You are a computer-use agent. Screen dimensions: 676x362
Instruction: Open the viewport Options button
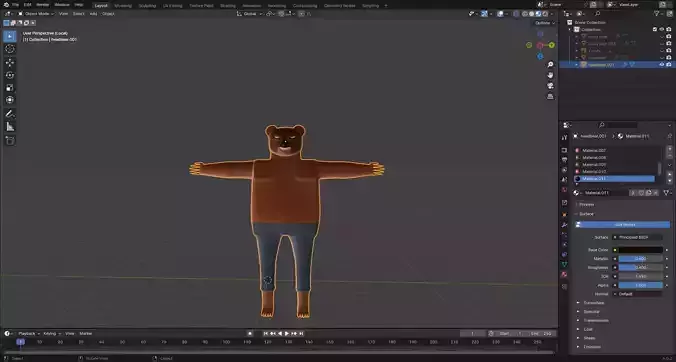tap(544, 23)
